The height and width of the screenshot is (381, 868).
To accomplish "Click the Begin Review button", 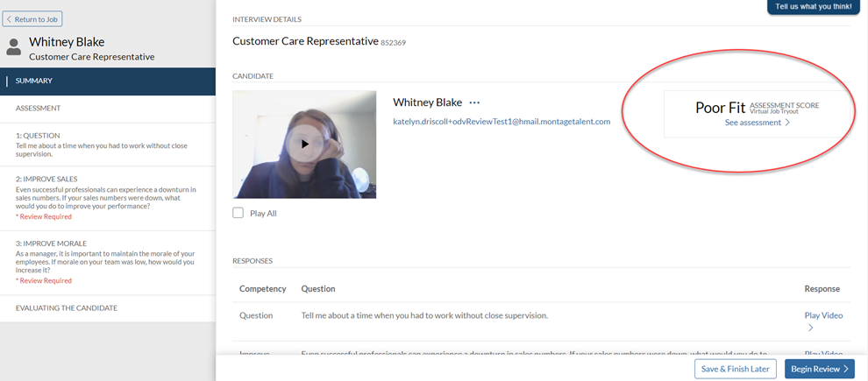I will [x=819, y=369].
